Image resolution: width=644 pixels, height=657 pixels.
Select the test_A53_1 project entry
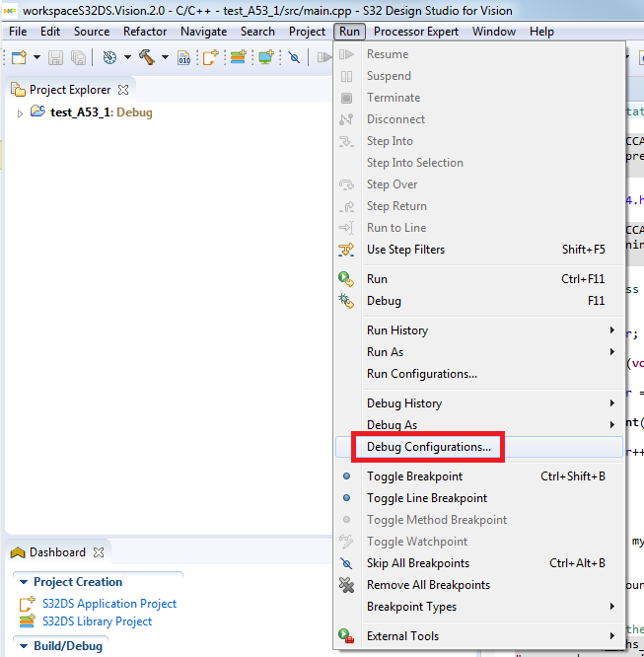pyautogui.click(x=101, y=112)
